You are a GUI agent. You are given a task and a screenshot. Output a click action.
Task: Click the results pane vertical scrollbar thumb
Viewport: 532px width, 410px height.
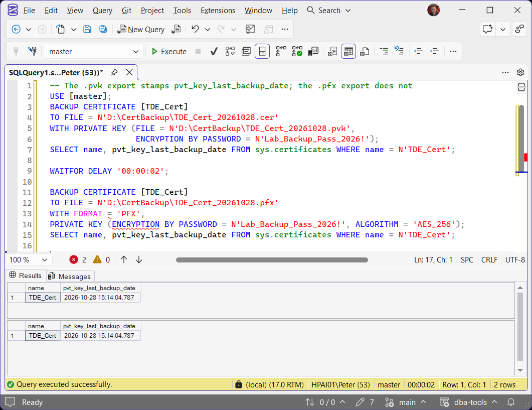click(x=520, y=326)
